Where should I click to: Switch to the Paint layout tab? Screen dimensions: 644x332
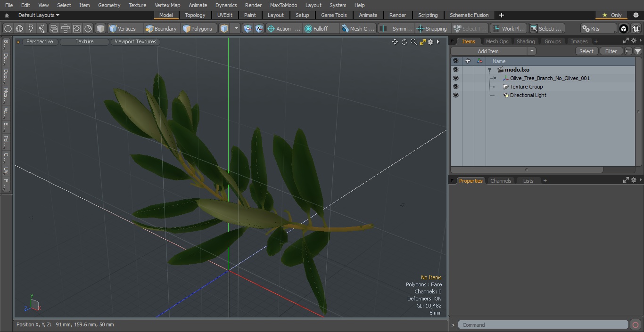(x=250, y=15)
